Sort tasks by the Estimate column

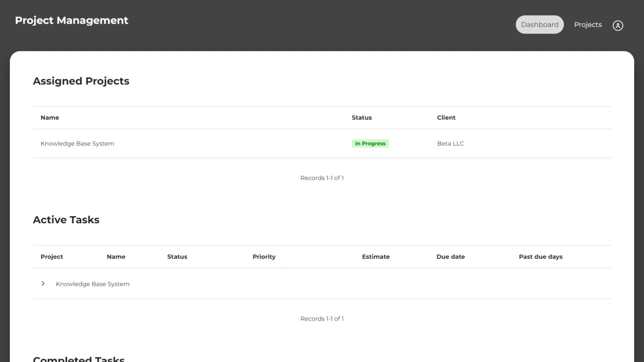[376, 256]
